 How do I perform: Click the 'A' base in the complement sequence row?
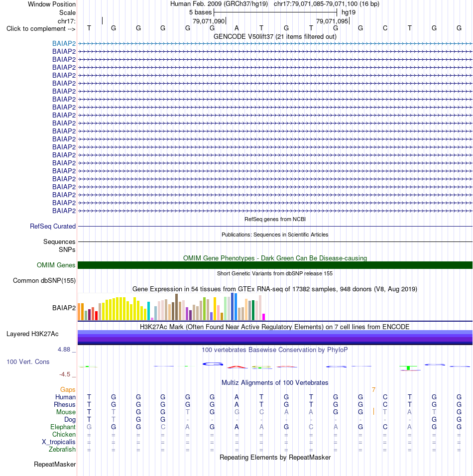[x=236, y=28]
